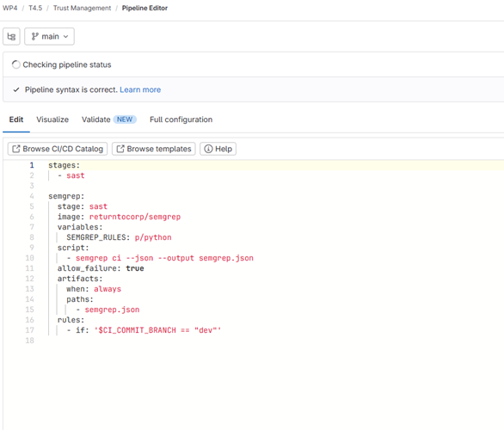Click 'when: always' line
The width and height of the screenshot is (504, 430).
click(x=94, y=289)
